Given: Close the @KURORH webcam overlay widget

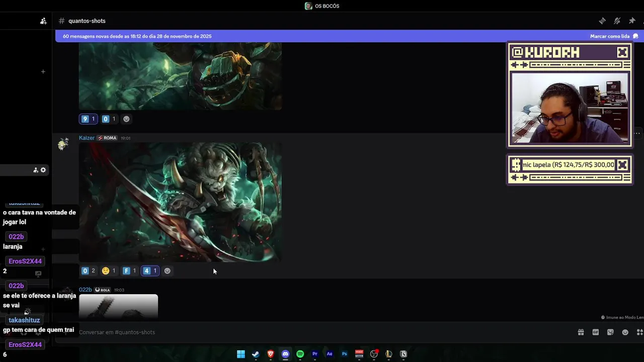Looking at the screenshot, I should (x=622, y=52).
